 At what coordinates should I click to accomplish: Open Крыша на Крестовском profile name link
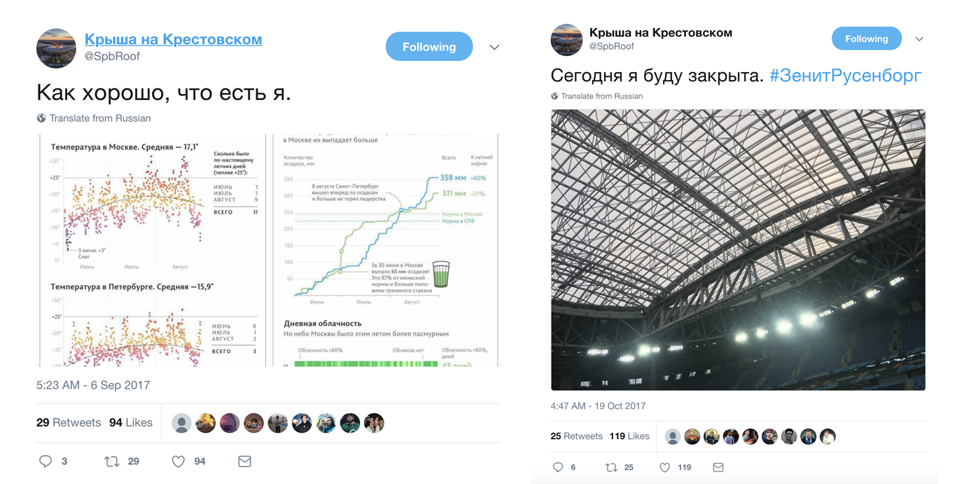pyautogui.click(x=173, y=39)
